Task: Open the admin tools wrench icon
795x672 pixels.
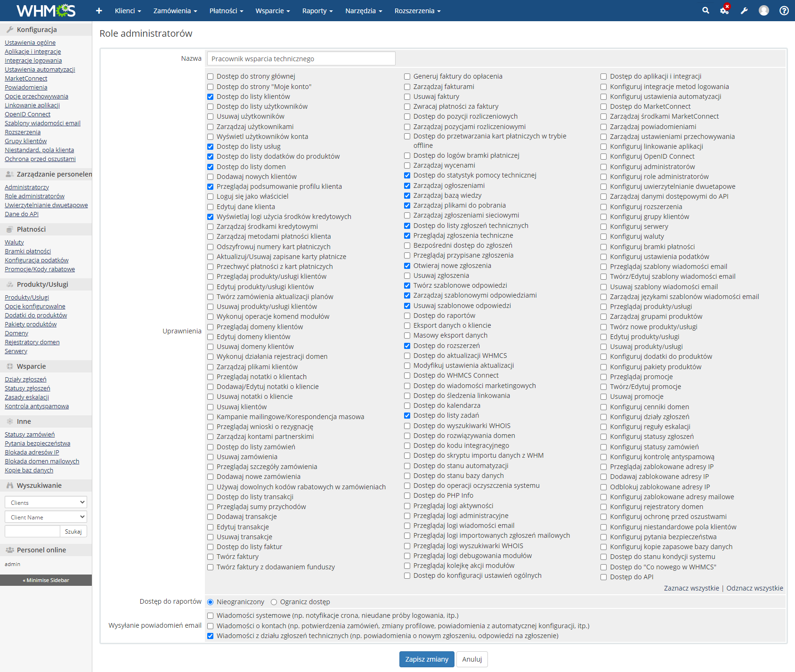Action: click(744, 10)
